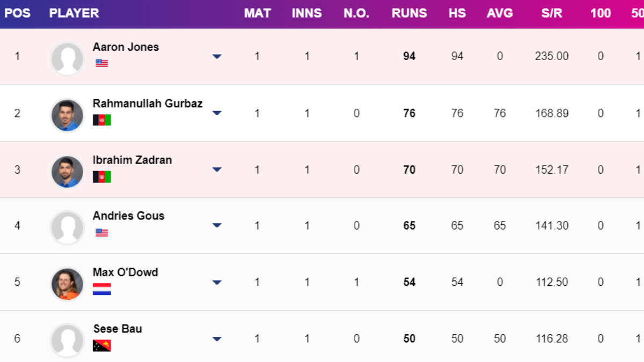This screenshot has height=362, width=644.
Task: Click the USA flag under Aaron Jones
Action: coord(101,63)
